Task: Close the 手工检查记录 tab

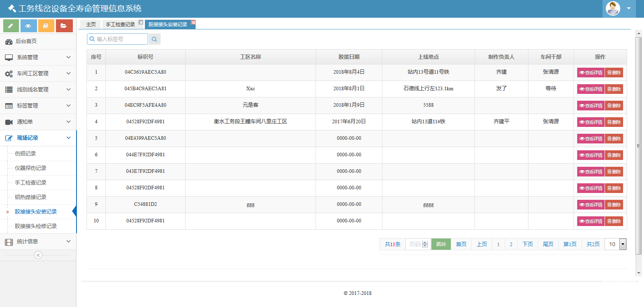Action: coord(141,23)
